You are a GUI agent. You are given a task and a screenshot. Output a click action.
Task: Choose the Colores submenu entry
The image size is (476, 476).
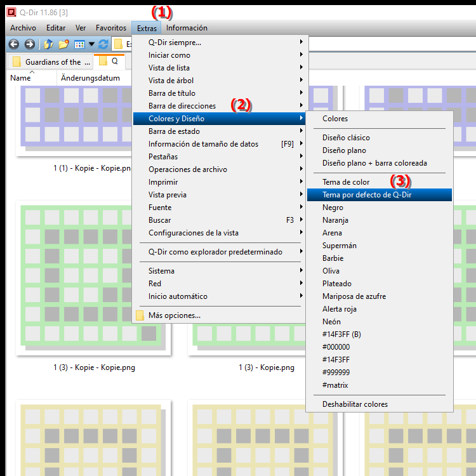click(x=380, y=119)
